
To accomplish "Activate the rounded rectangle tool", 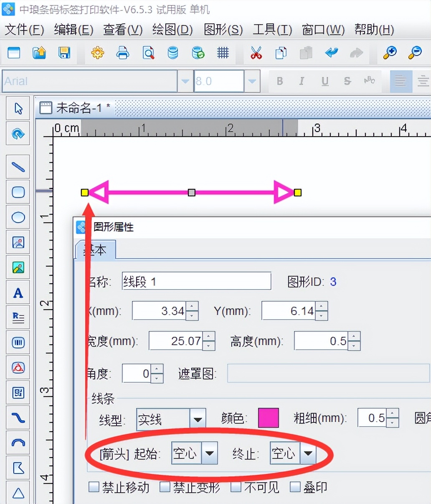I will 18,192.
